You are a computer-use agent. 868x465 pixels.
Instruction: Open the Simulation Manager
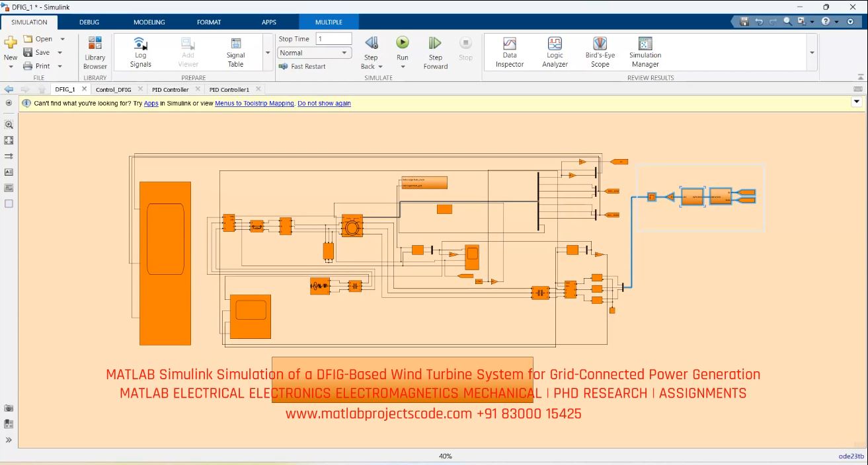click(644, 52)
